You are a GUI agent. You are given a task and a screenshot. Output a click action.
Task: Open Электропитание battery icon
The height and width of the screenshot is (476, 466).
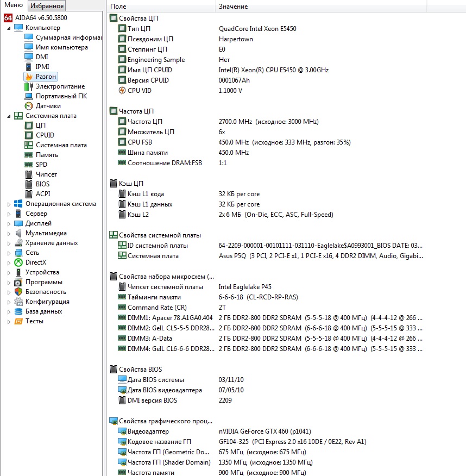(29, 86)
